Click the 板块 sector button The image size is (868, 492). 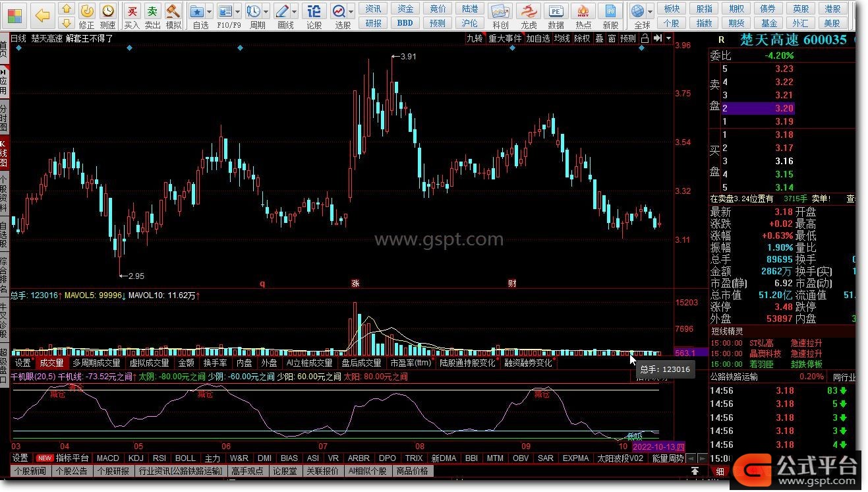point(672,9)
